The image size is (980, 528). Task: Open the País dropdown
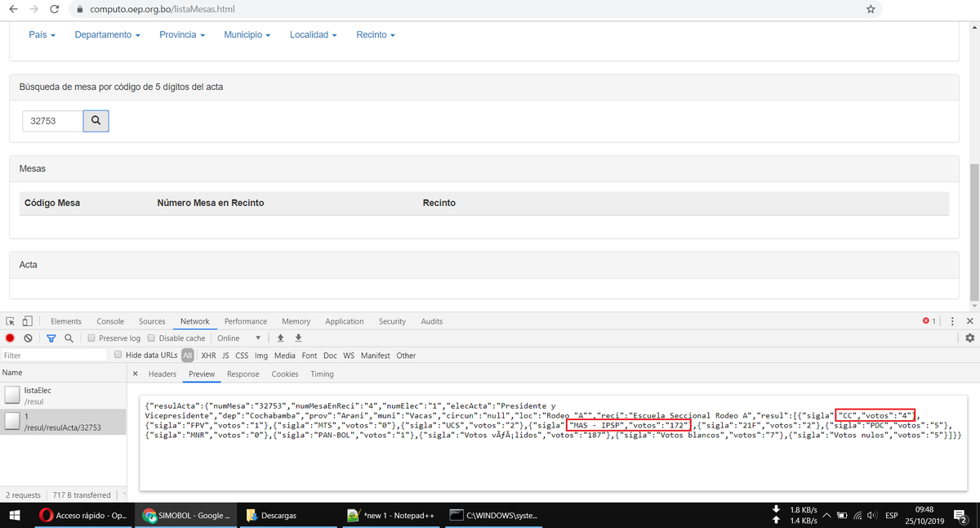click(42, 35)
